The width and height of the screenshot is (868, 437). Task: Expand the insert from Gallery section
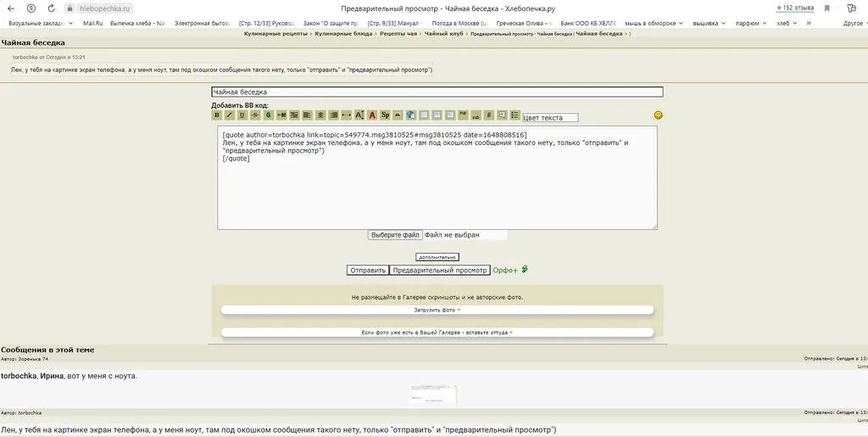point(437,333)
